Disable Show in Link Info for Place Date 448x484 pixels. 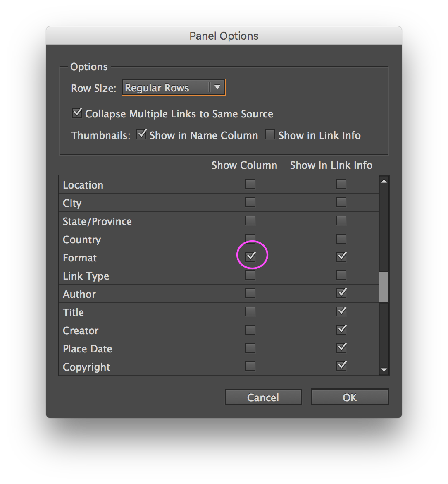coord(341,347)
